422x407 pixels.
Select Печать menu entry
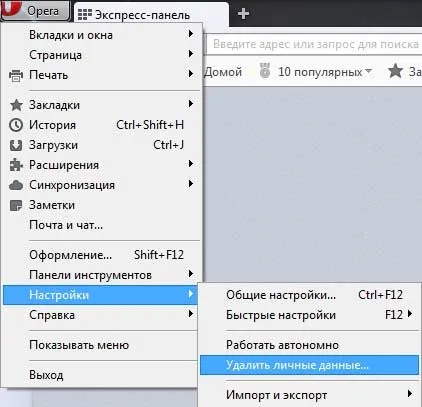point(102,75)
